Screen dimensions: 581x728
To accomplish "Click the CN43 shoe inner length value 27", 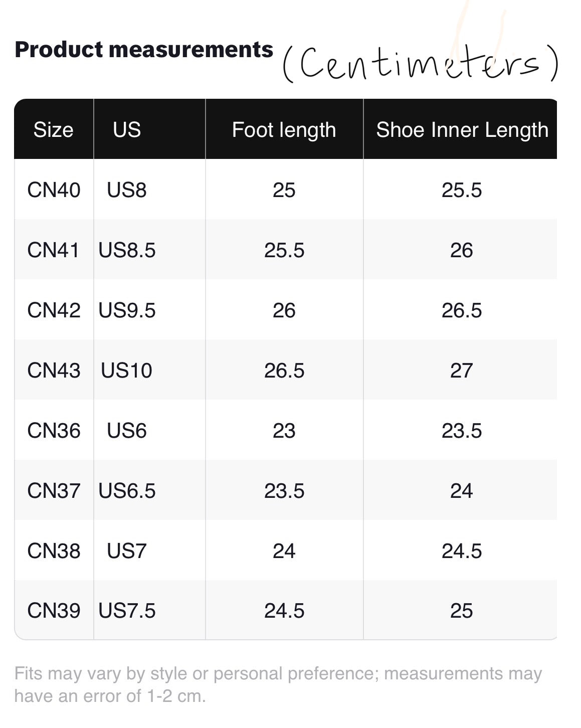I will point(461,371).
